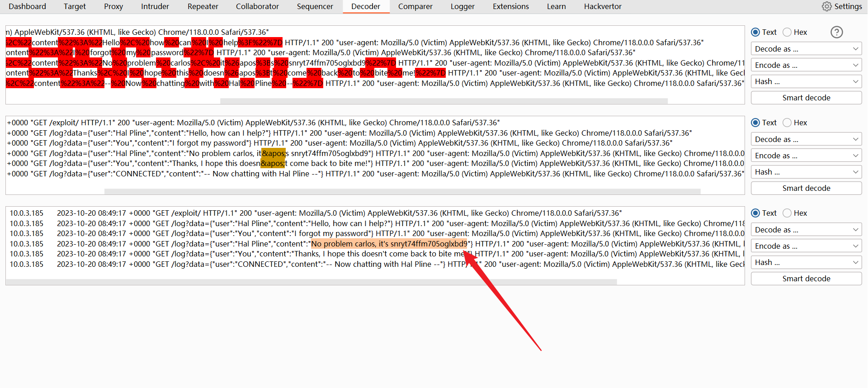Screen dimensions: 868x388
Task: Select Text radio in the middle decoder panel
Action: tap(755, 123)
